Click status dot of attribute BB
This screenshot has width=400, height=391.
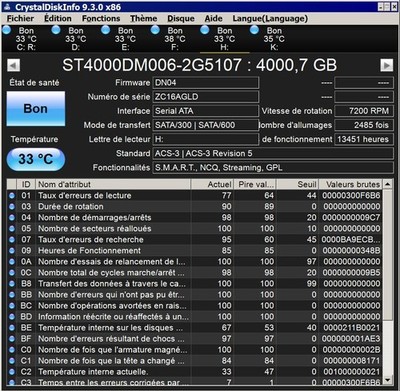[12, 295]
